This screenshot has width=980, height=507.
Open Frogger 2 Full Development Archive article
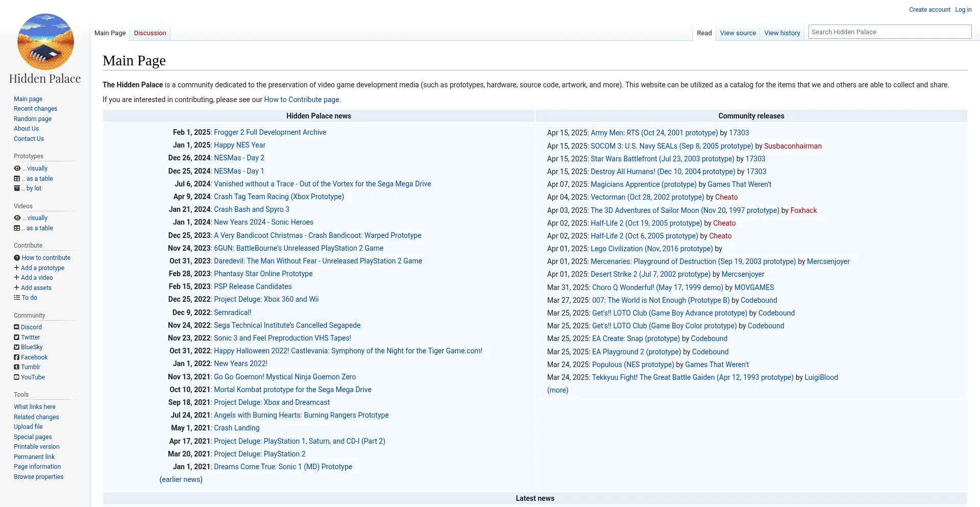269,132
